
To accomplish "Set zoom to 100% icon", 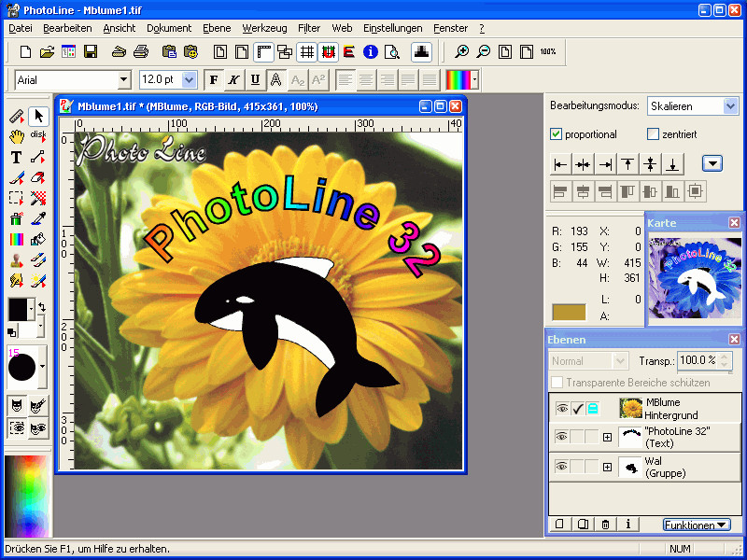I will 548,51.
